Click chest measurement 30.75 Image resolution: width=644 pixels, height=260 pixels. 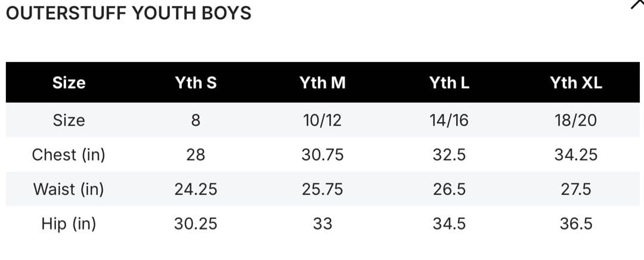point(323,155)
